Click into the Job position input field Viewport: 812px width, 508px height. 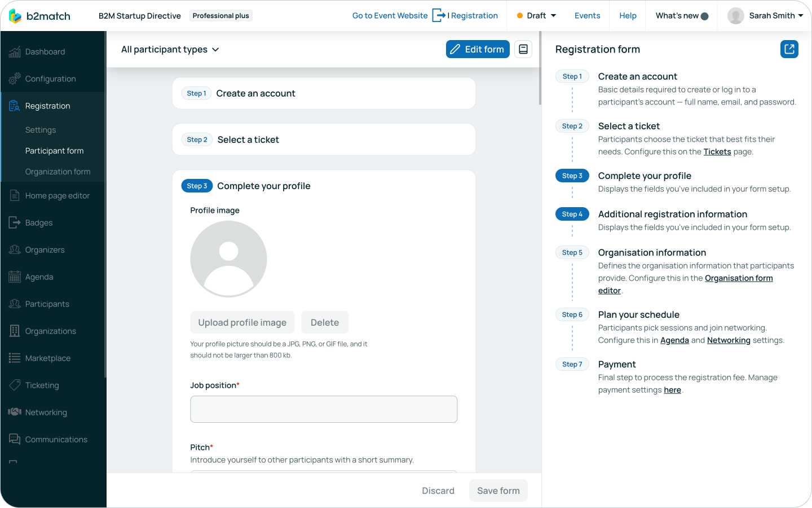(x=324, y=409)
